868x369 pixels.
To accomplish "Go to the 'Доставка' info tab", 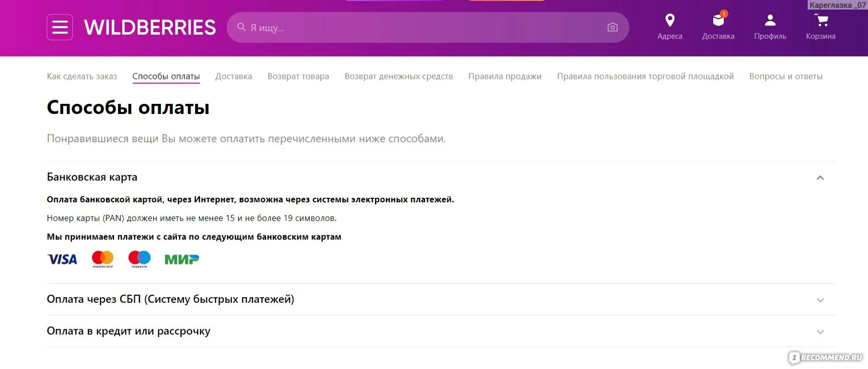I will pos(234,76).
